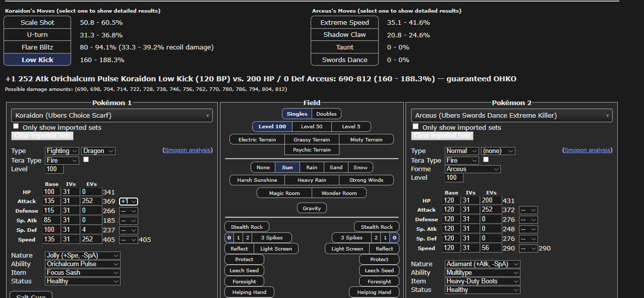Open Koraidon's Item Focus Sash dropdown
This screenshot has width=644, height=298.
coord(82,273)
